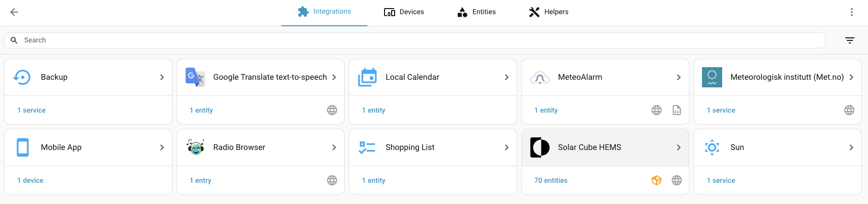Switch to the Entities tab
This screenshot has height=204, width=868.
point(476,12)
